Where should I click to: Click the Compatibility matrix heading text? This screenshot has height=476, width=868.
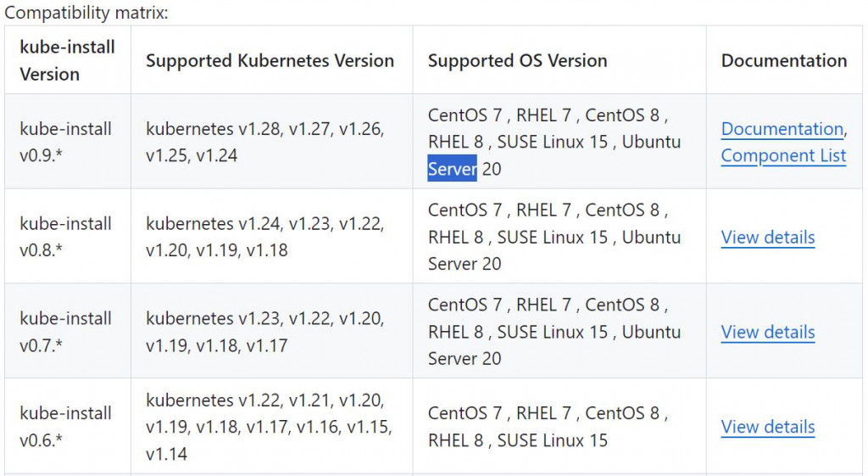pos(86,13)
